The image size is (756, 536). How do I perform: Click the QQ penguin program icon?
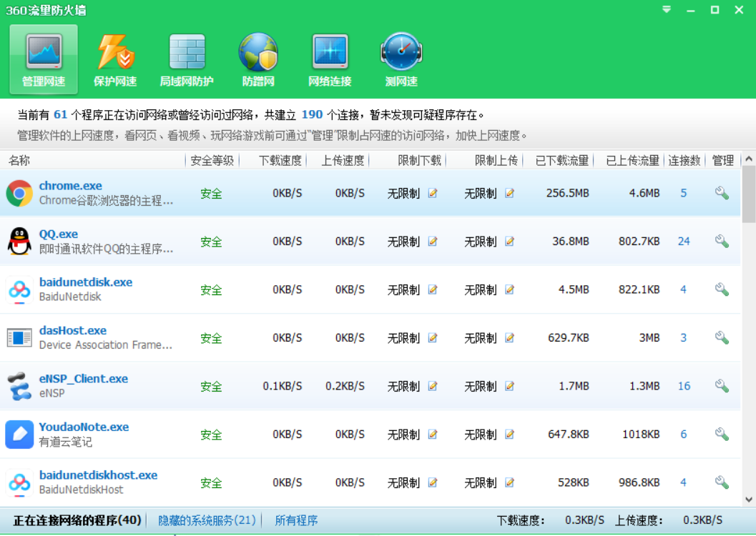(19, 242)
